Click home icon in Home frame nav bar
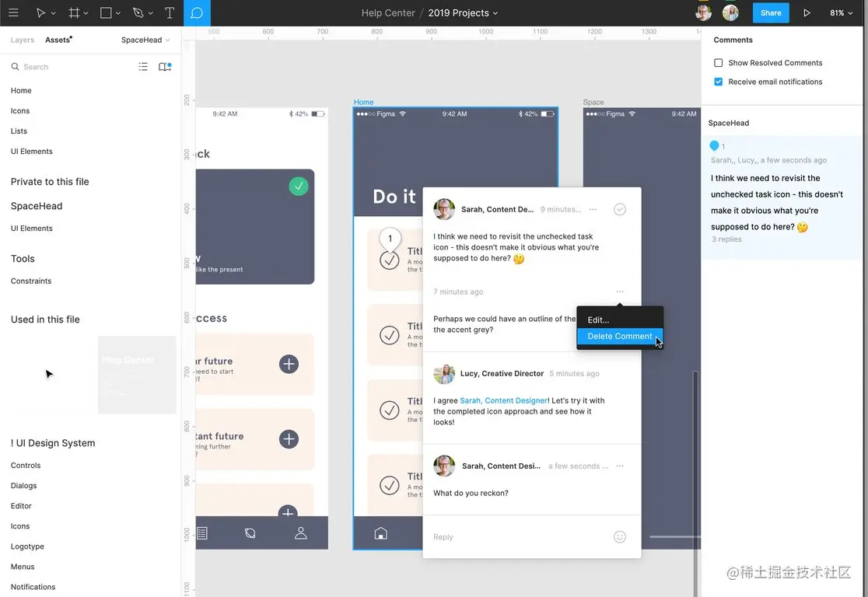 point(380,532)
